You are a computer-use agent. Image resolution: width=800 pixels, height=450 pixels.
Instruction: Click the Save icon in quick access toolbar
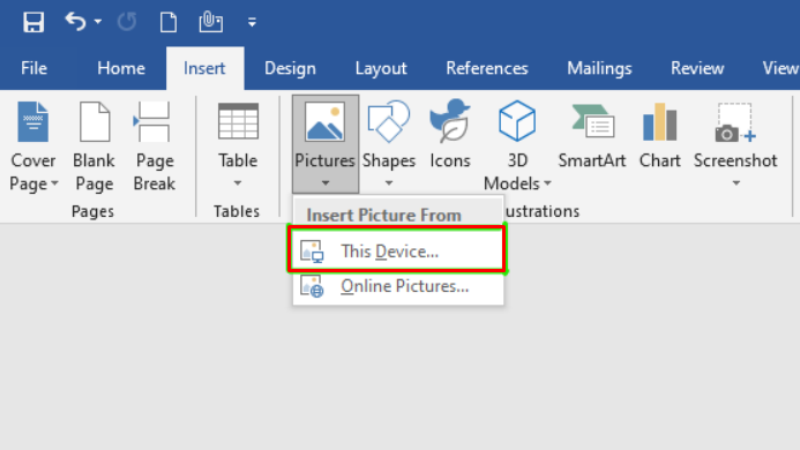[x=33, y=22]
